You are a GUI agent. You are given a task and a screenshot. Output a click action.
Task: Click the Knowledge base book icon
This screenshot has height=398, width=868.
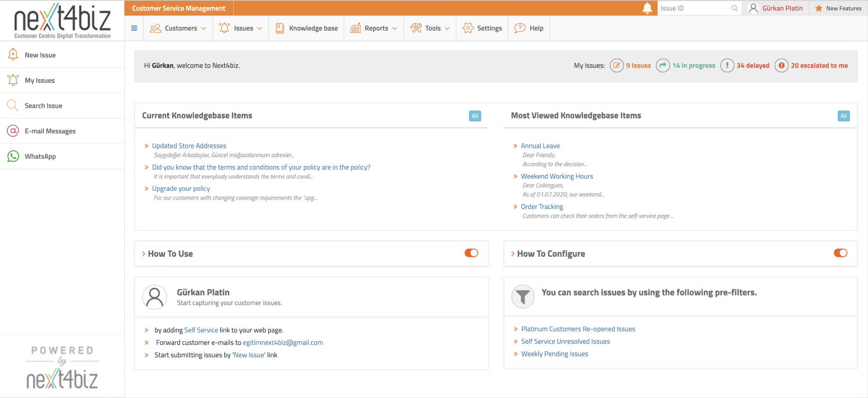[x=280, y=28]
